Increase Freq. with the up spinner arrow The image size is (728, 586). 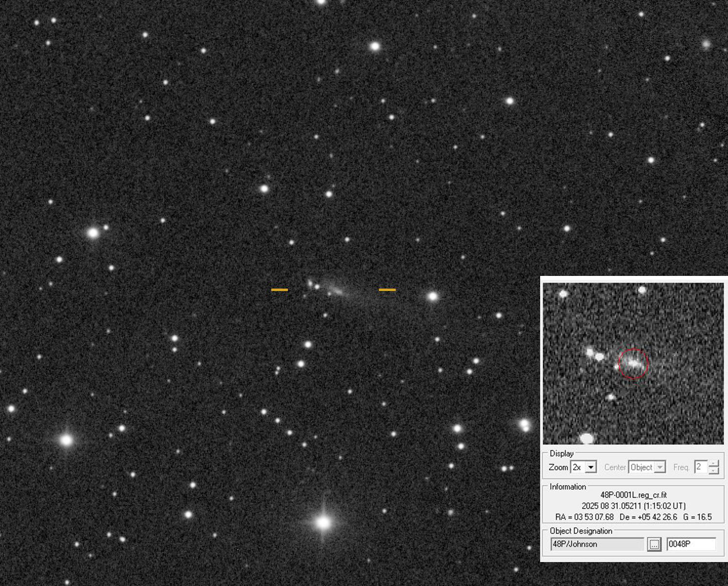tap(714, 463)
